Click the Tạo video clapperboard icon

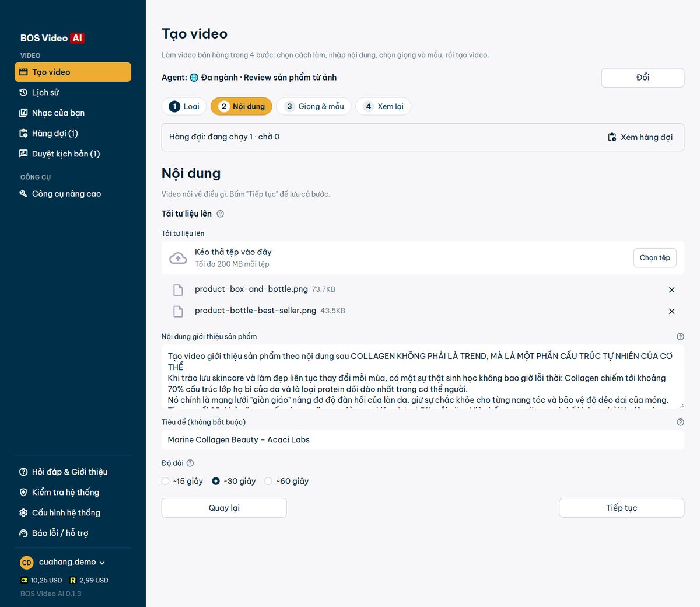coord(23,72)
